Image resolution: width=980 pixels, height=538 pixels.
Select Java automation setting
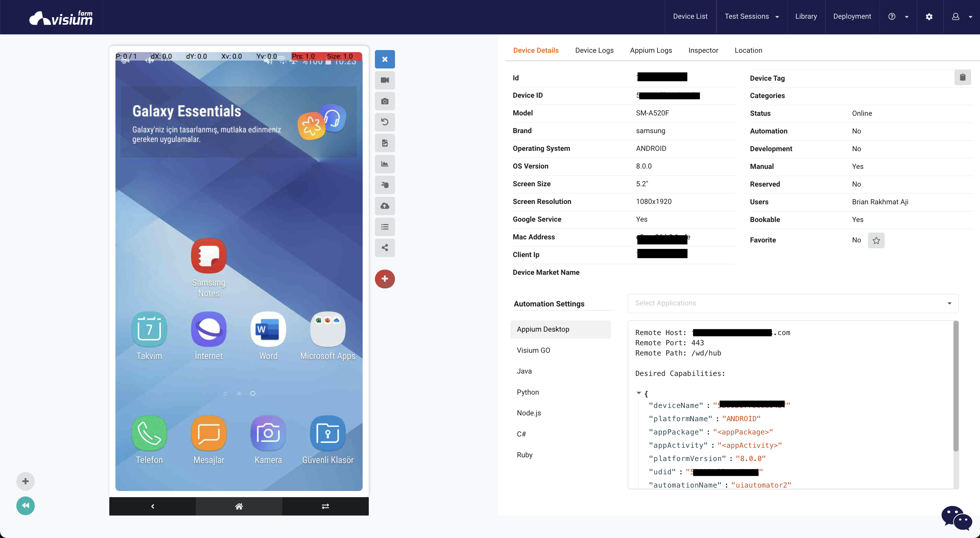[x=560, y=371]
